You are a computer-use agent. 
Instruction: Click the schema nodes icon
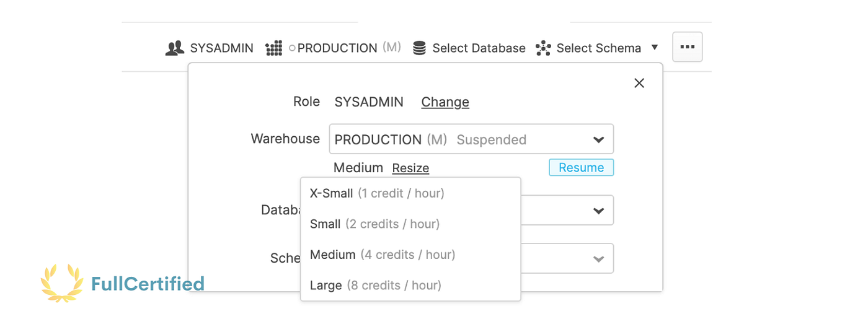point(543,48)
